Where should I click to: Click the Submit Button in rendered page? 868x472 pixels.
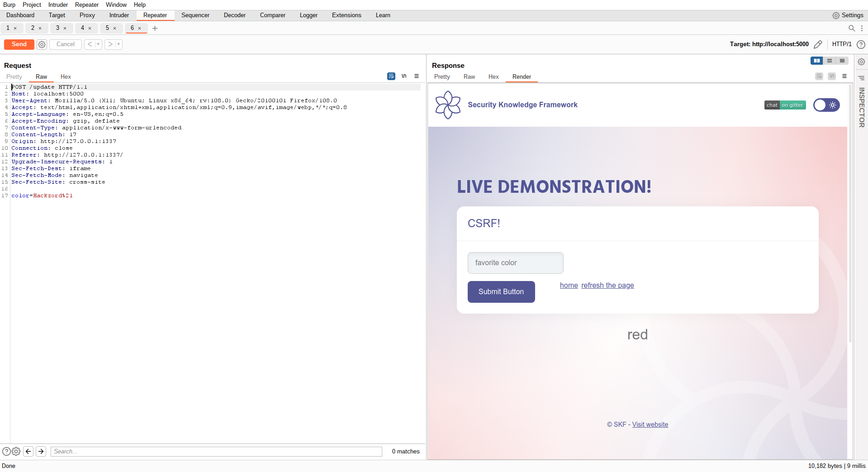click(501, 292)
